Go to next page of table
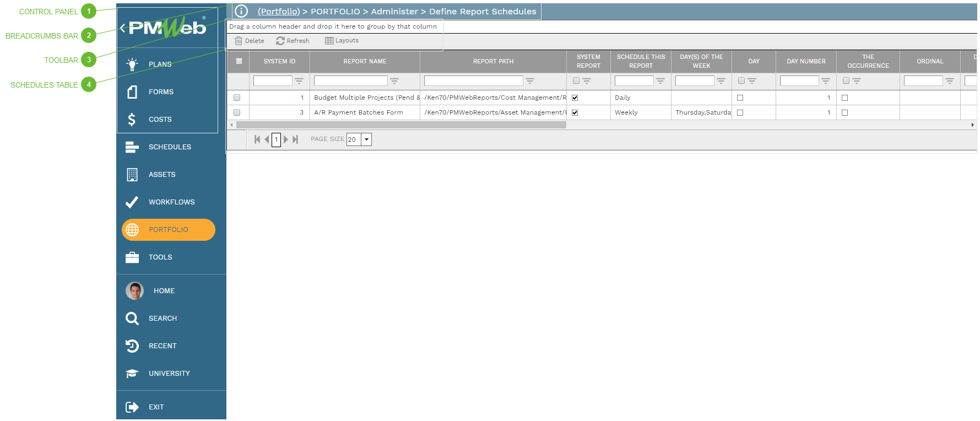Screen dimensions: 980x421 (x=285, y=139)
